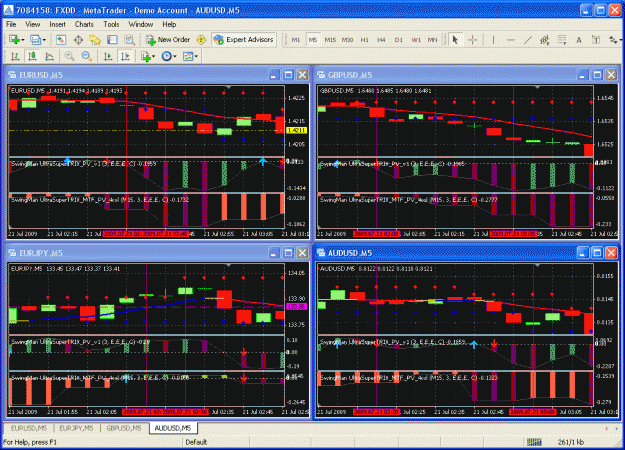Screen dimensions: 625x450
Task: Toggle the Expert Advisors button
Action: click(244, 40)
